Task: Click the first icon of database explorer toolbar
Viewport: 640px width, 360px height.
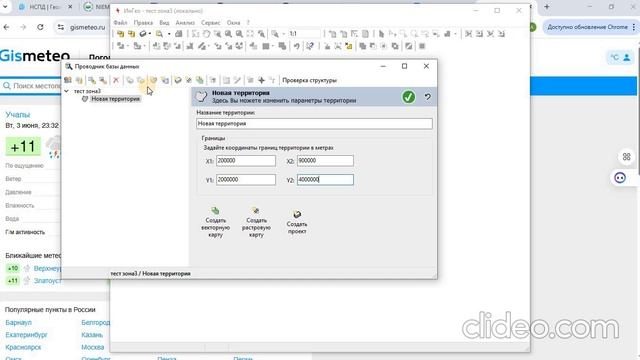Action: coord(68,80)
